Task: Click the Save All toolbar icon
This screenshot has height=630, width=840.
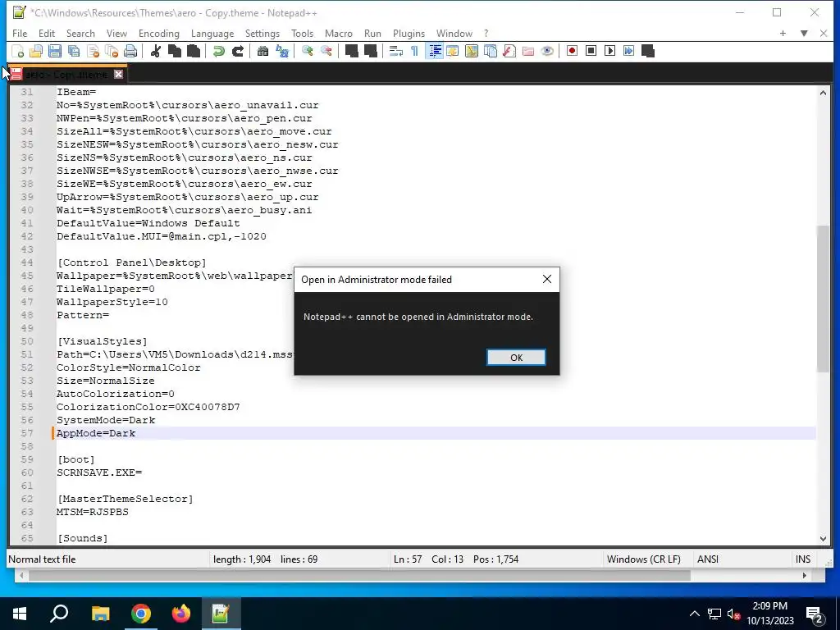Action: pos(73,51)
